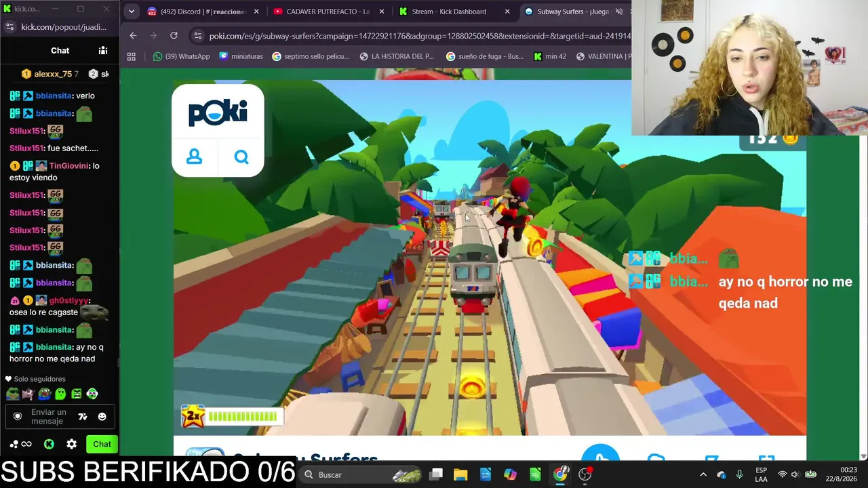Open LA HISTORIA DEL P... bookmark
Screen dimensions: 868x488
pyautogui.click(x=397, y=56)
